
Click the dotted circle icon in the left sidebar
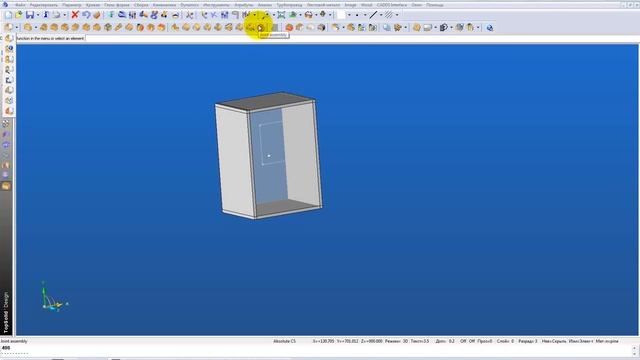point(6,123)
